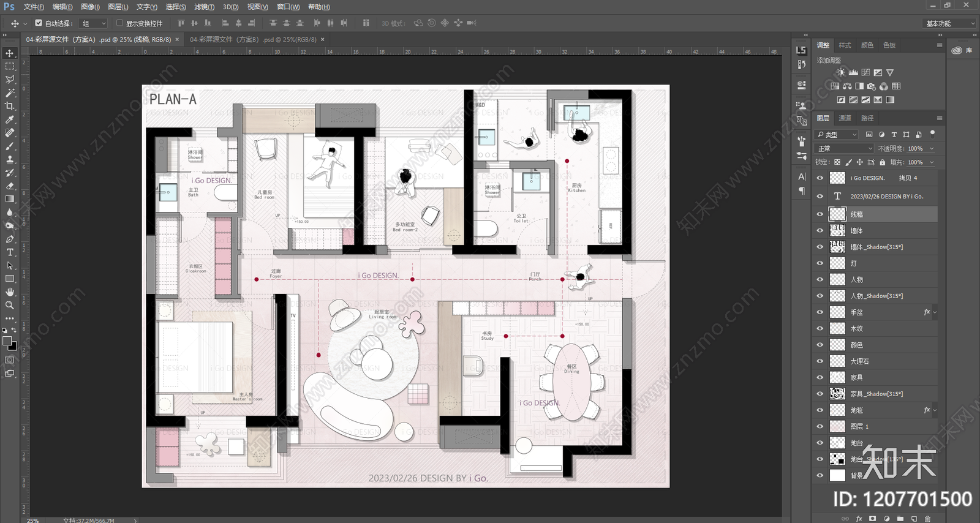Turn off layer filtering switch

(x=933, y=134)
